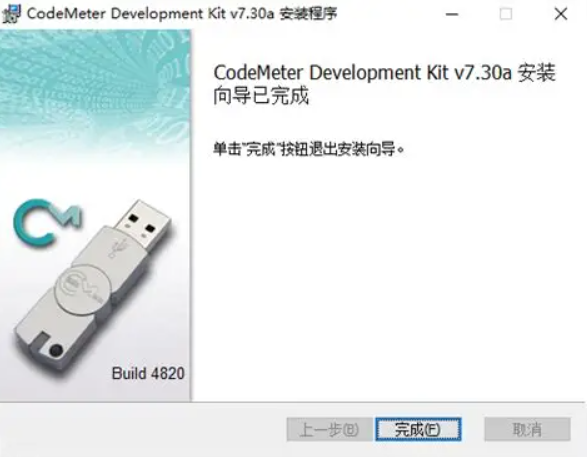Viewport: 587px width, 457px height.
Task: Click the USB dongle image
Action: click(x=94, y=287)
